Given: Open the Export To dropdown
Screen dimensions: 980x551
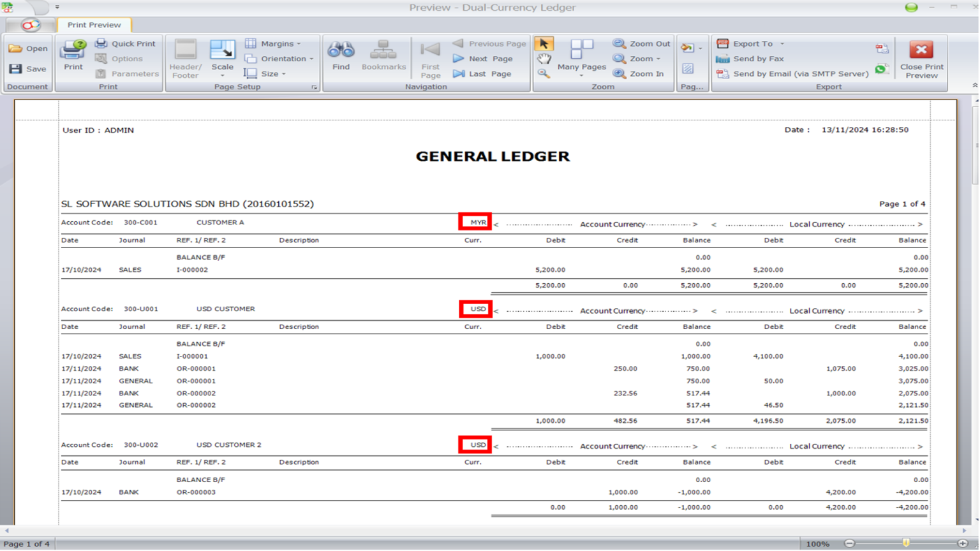Looking at the screenshot, I should pos(751,43).
